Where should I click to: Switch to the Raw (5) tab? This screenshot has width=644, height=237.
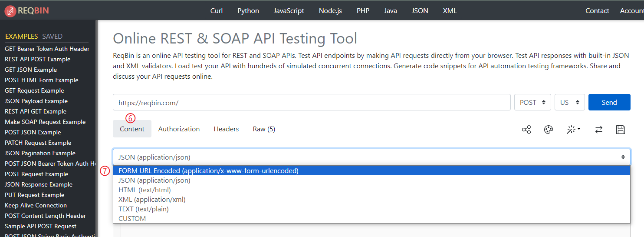[264, 129]
